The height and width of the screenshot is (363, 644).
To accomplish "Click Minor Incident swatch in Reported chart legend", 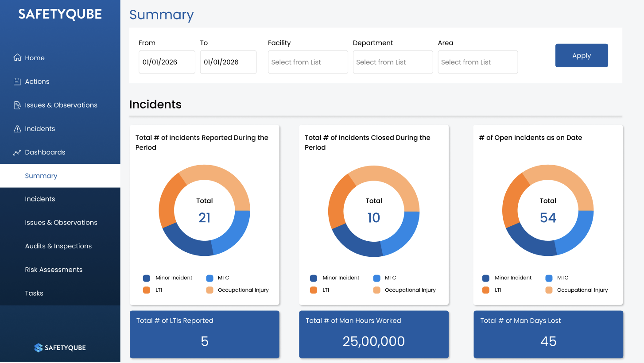I will click(x=147, y=278).
